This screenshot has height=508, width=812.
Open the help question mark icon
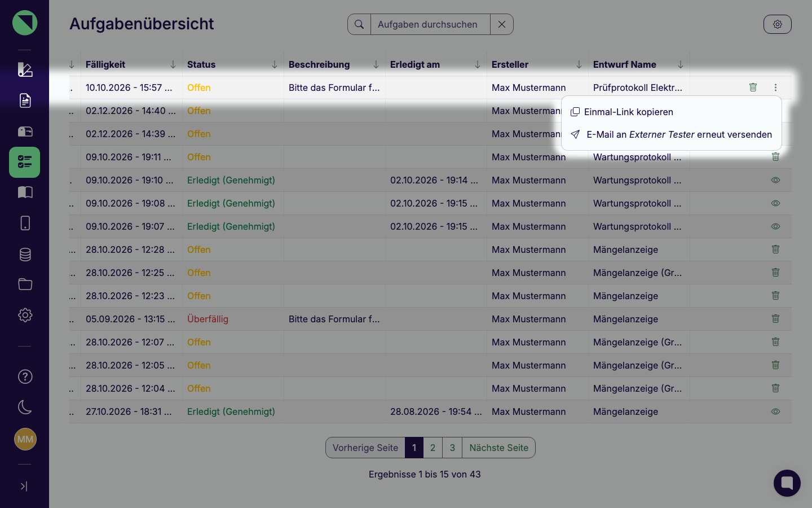point(25,376)
